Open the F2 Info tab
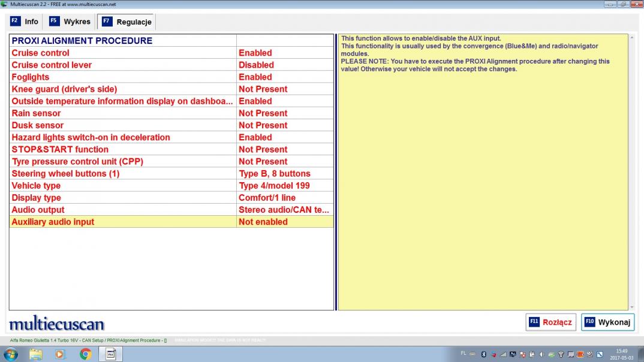 tap(25, 22)
